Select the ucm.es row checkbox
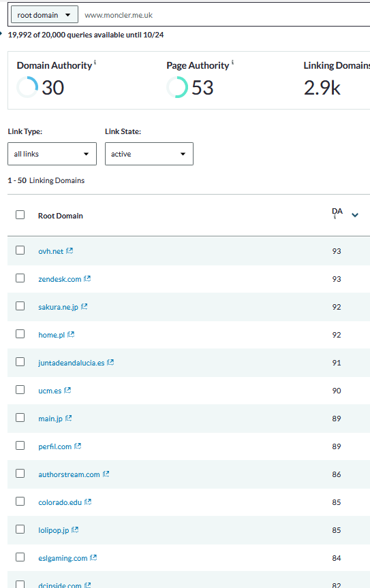This screenshot has width=370, height=588. click(20, 390)
